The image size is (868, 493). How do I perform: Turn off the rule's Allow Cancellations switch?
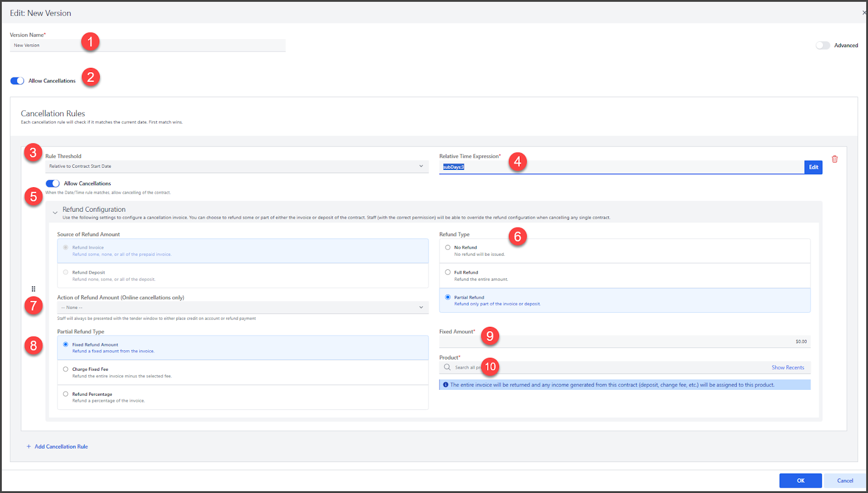[x=53, y=184]
